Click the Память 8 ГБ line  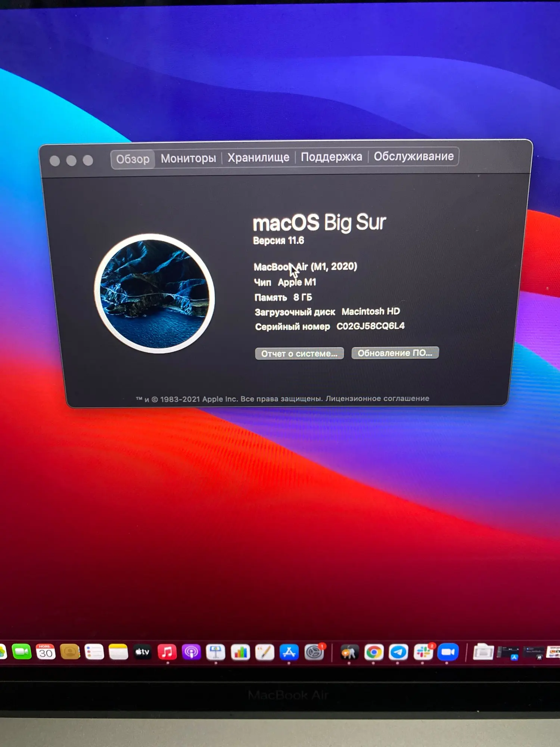coord(283,297)
